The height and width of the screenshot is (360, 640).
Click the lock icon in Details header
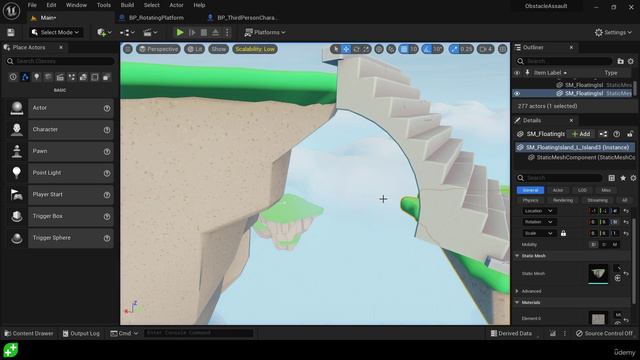pyautogui.click(x=630, y=134)
